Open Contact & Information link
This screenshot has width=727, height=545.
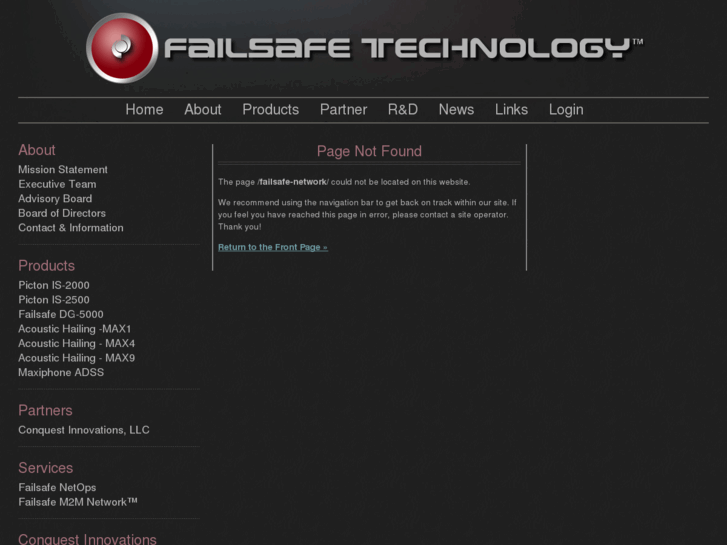tap(71, 228)
